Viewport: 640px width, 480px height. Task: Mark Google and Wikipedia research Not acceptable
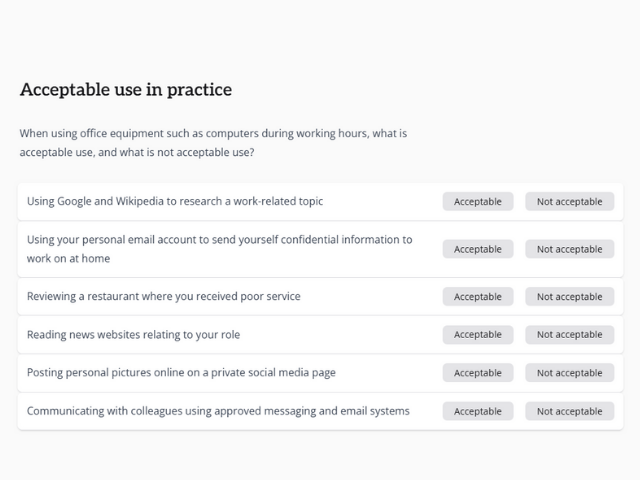(569, 202)
